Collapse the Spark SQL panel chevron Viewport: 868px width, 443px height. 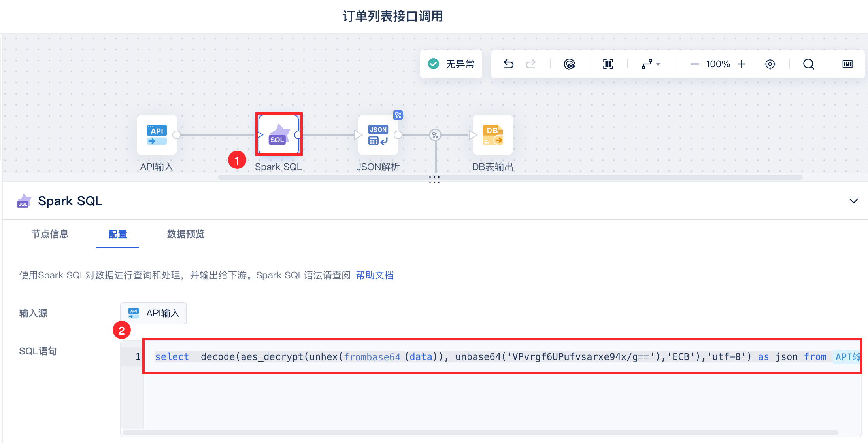click(853, 201)
